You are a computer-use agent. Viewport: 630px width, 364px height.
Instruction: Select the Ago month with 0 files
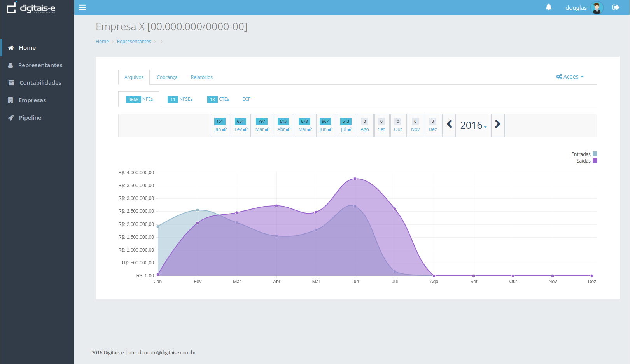click(365, 125)
